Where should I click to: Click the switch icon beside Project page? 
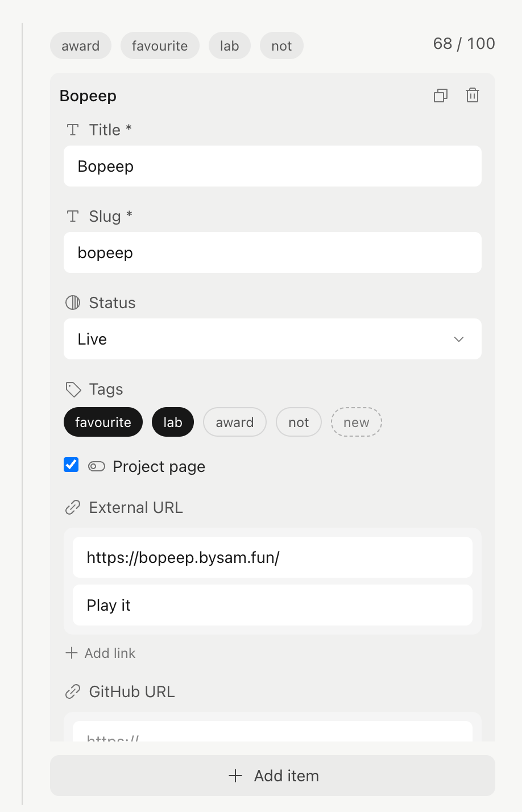tap(97, 467)
